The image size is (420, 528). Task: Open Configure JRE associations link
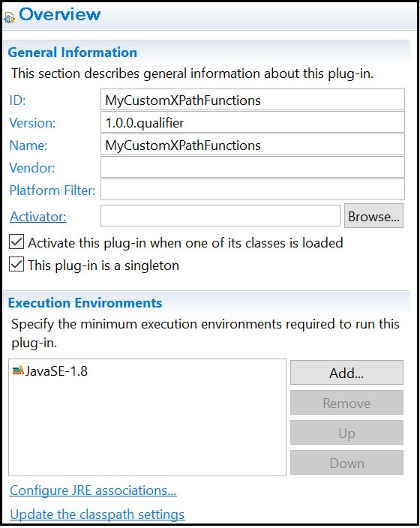(93, 490)
